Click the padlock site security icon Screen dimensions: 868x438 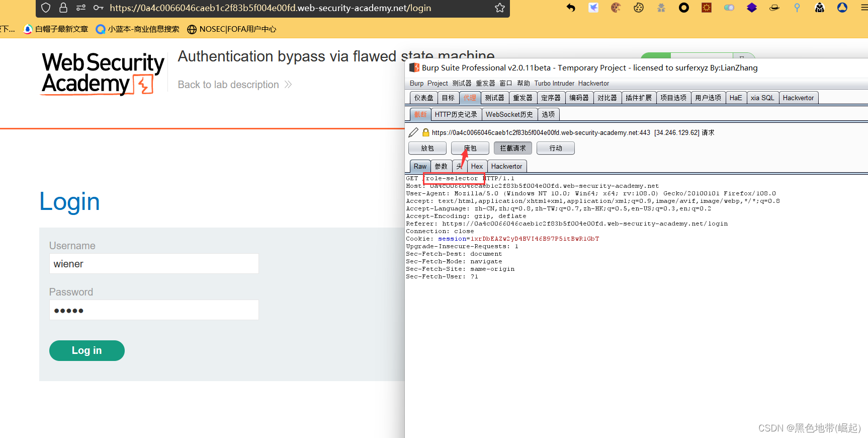63,8
